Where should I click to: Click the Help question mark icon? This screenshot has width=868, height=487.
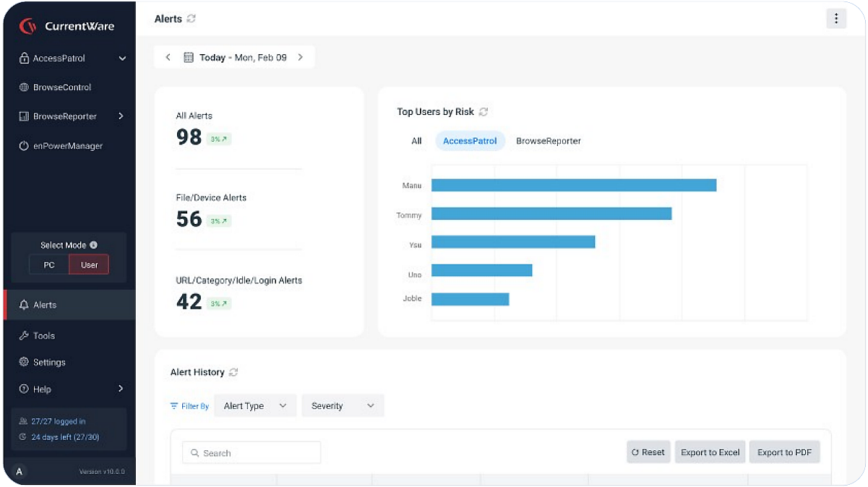click(x=24, y=389)
